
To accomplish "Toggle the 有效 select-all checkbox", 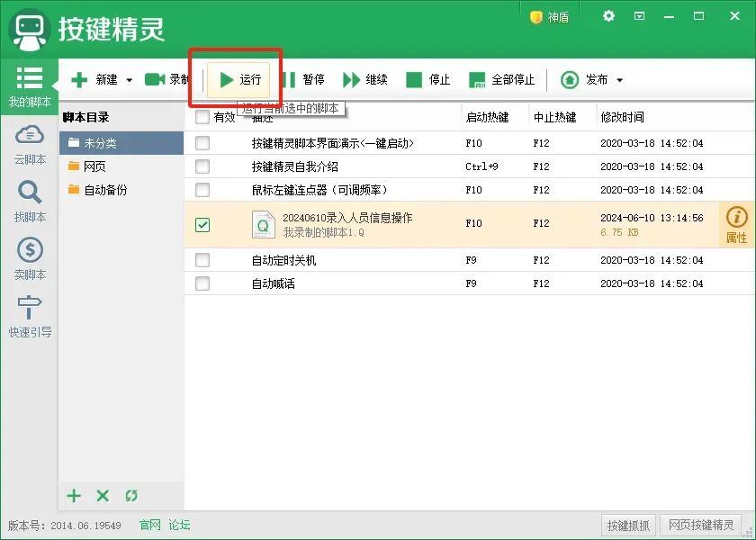I will (202, 117).
